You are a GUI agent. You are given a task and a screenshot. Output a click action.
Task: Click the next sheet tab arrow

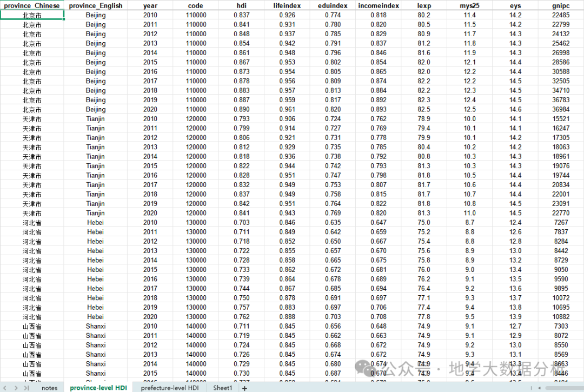click(x=16, y=388)
